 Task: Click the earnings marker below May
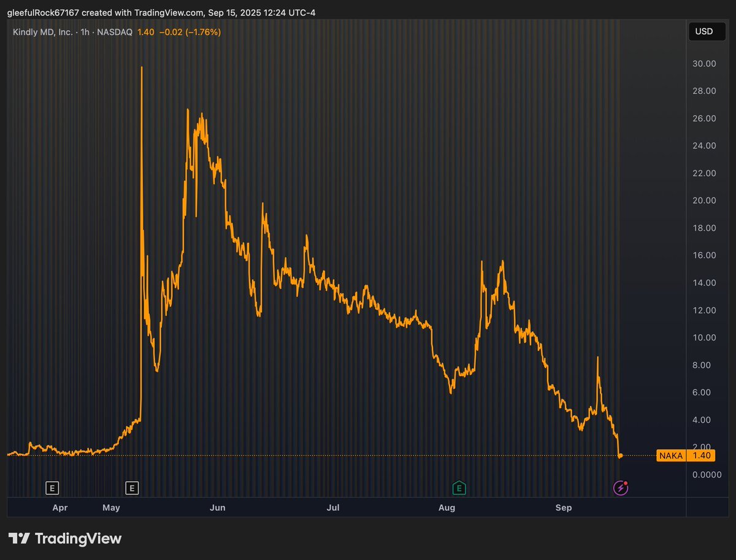(x=131, y=488)
